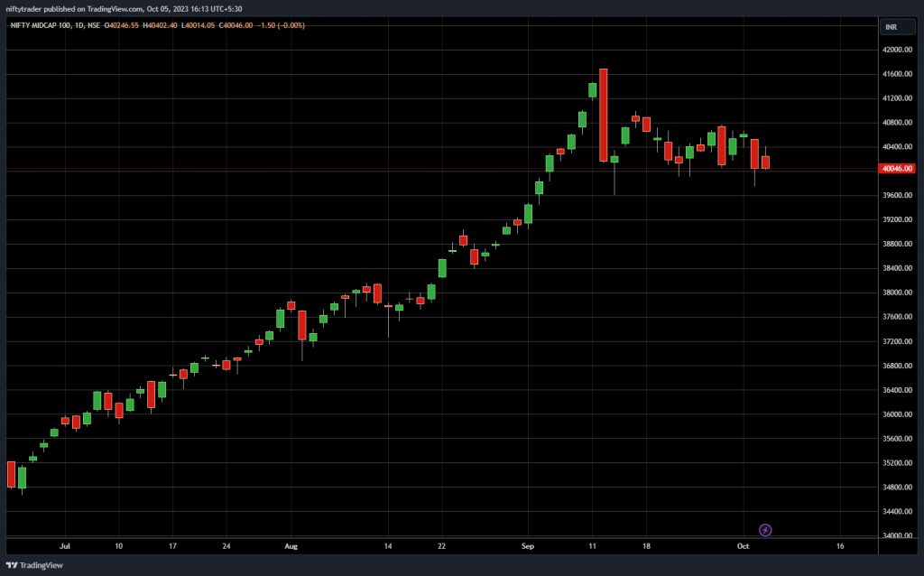Select the low value L40014.05
The image size is (924, 576).
(x=198, y=25)
